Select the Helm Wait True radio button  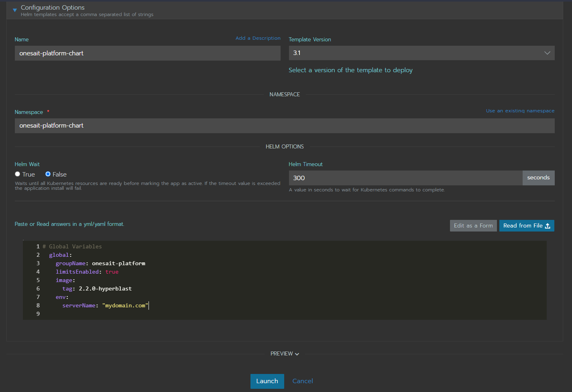[18, 174]
